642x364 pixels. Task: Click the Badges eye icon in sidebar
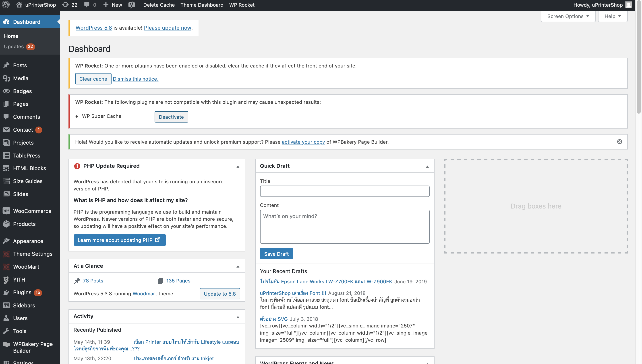[x=6, y=91]
